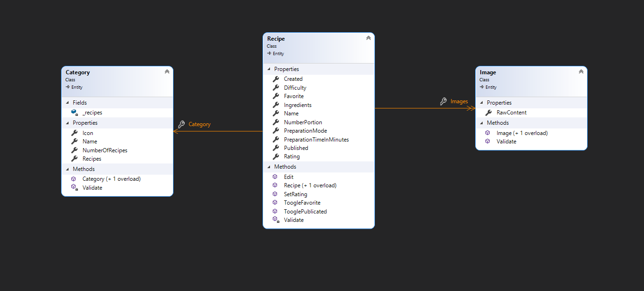Collapse the Image class box chevron

(581, 71)
